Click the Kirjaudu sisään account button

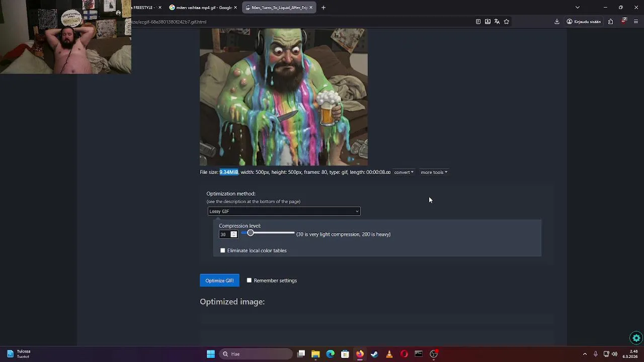point(584,22)
